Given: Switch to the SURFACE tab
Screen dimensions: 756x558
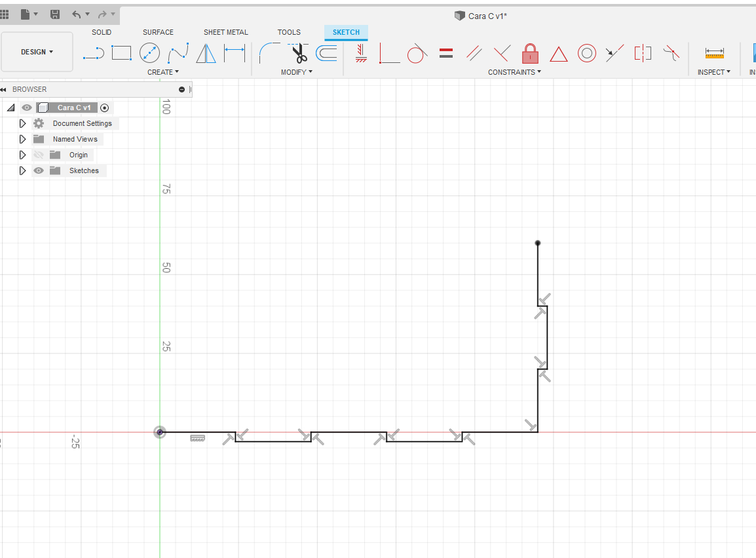Looking at the screenshot, I should [158, 32].
